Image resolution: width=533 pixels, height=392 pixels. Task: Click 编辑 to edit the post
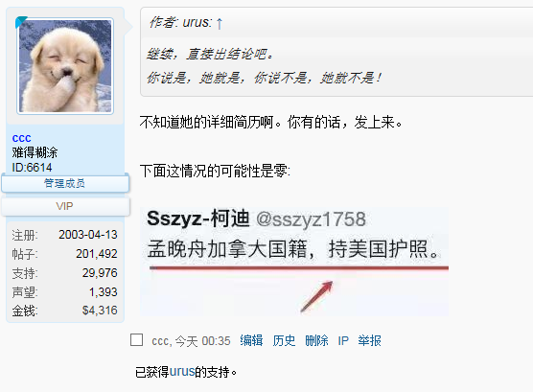click(251, 340)
